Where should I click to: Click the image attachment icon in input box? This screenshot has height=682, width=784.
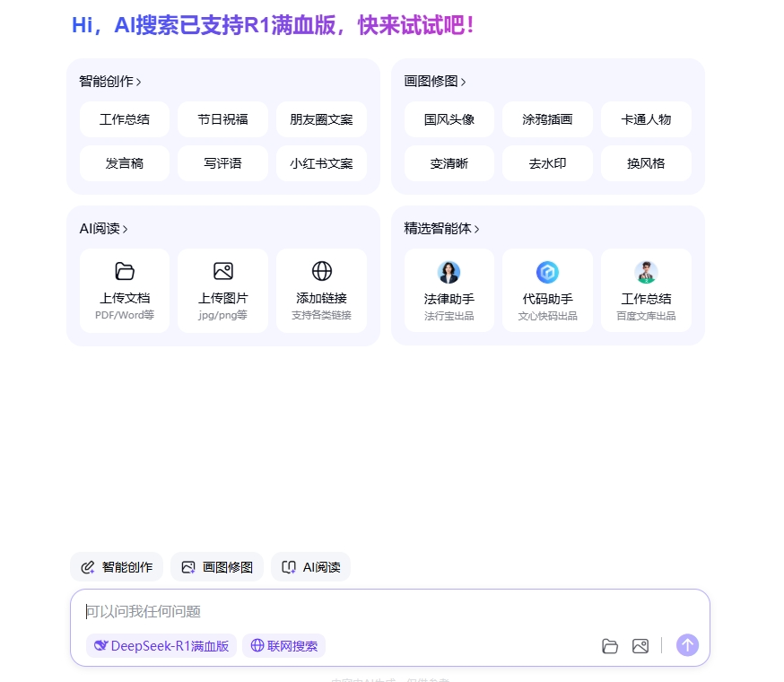(640, 645)
